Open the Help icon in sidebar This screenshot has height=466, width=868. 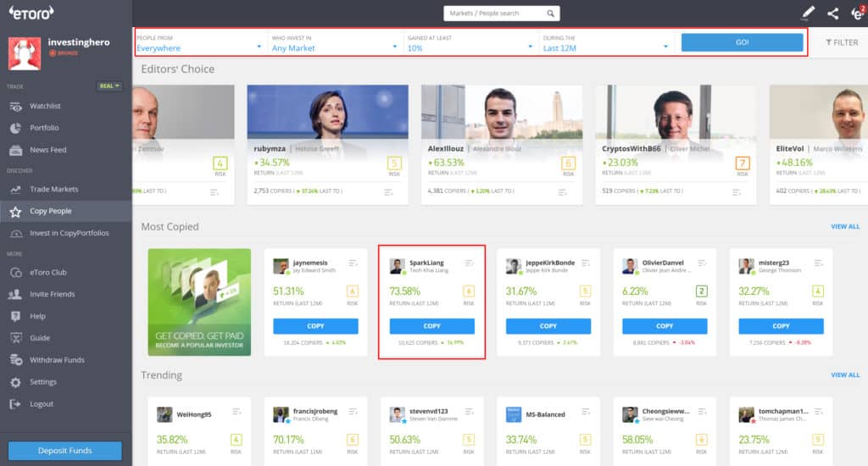pyautogui.click(x=15, y=316)
